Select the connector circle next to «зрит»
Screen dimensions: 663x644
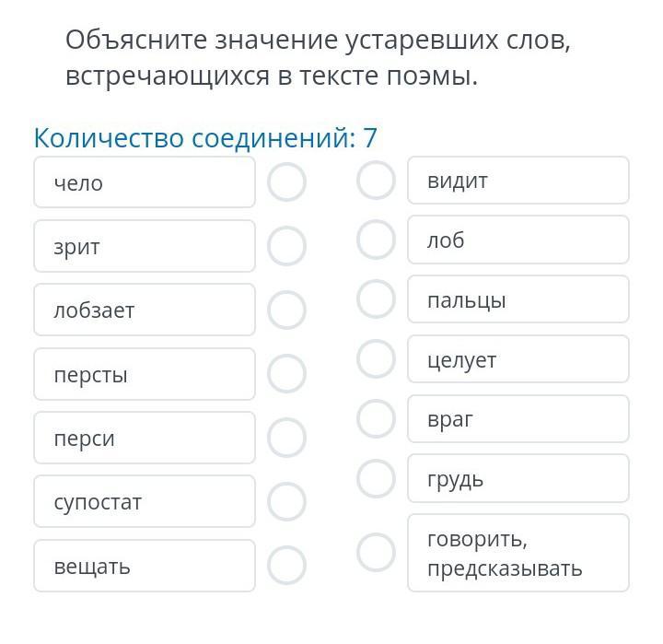[x=286, y=246]
